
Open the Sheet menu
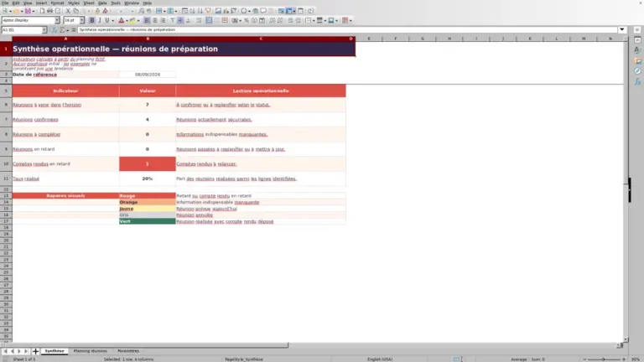pos(89,3)
